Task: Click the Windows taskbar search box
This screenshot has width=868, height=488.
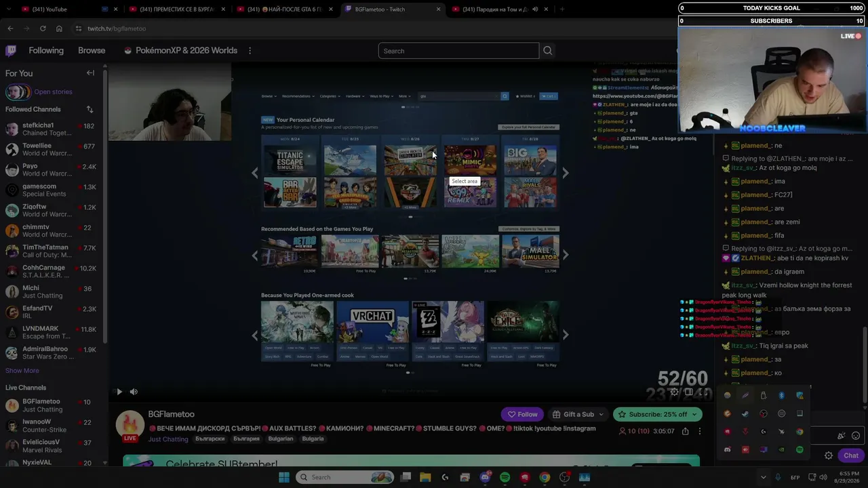Action: click(343, 477)
